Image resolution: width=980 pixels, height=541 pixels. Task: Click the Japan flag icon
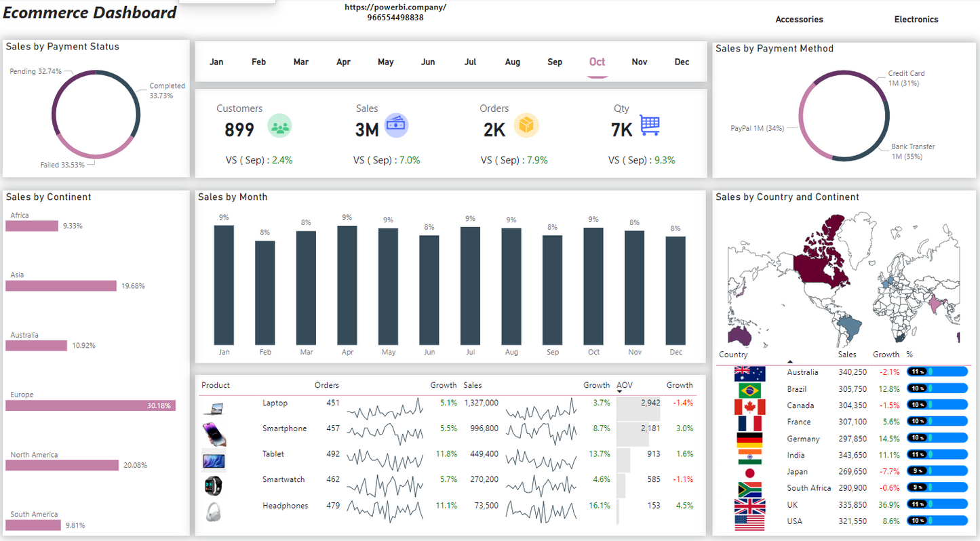coord(749,473)
